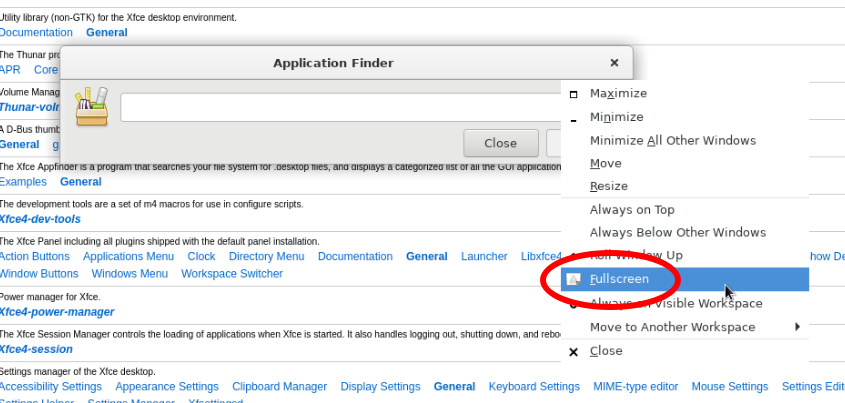
Task: Click the Minimize dash icon in menu
Action: pos(573,118)
